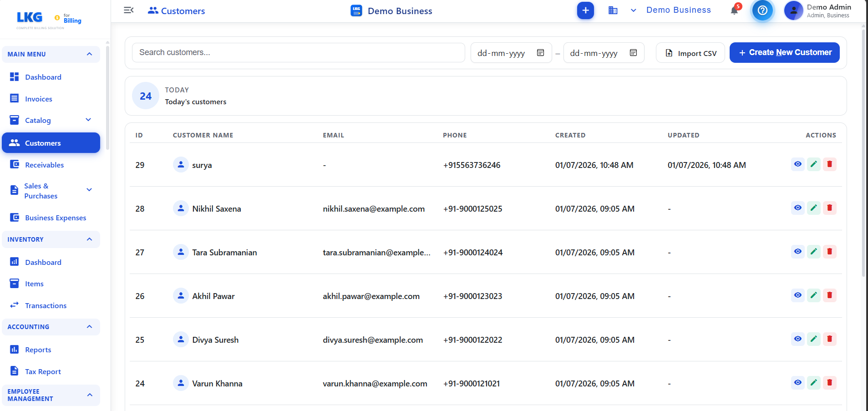Delete Divya Suresh with the trash icon
Screen dimensions: 868x411
(830, 339)
